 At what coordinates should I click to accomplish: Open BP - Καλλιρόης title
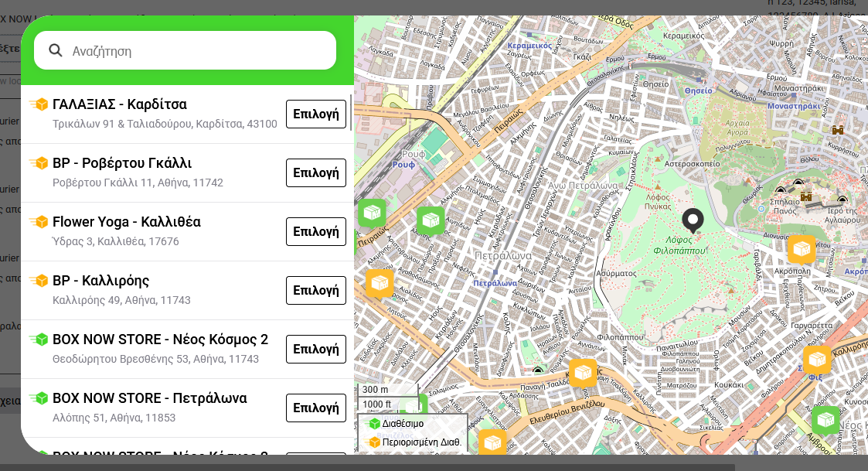click(x=100, y=281)
